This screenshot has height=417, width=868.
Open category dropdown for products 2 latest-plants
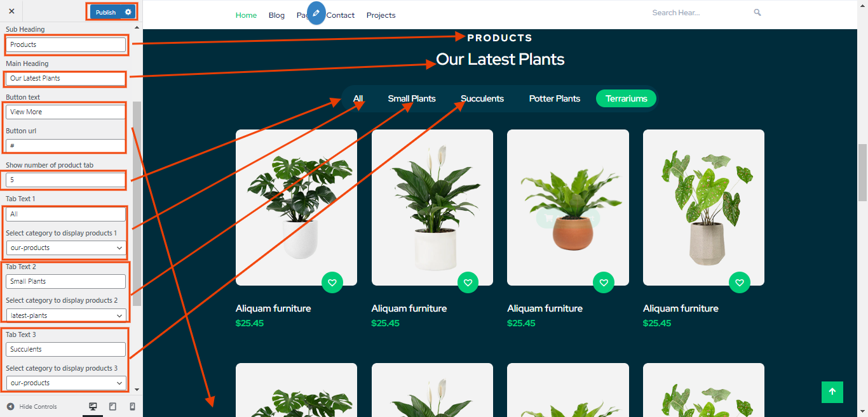(66, 315)
